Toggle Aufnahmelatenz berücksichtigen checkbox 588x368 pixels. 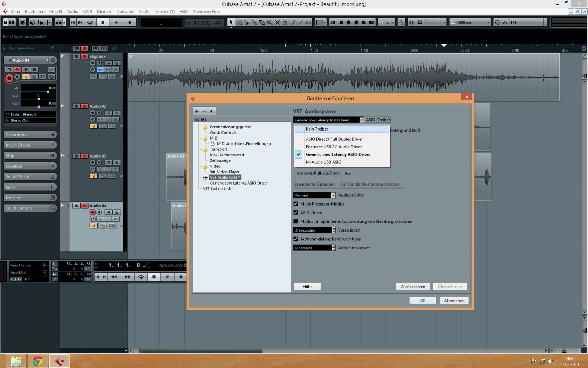pyautogui.click(x=296, y=239)
